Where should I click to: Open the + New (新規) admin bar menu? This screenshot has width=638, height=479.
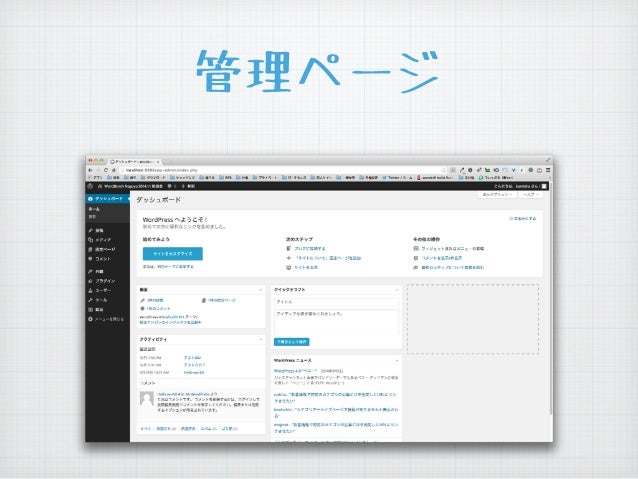coord(188,186)
